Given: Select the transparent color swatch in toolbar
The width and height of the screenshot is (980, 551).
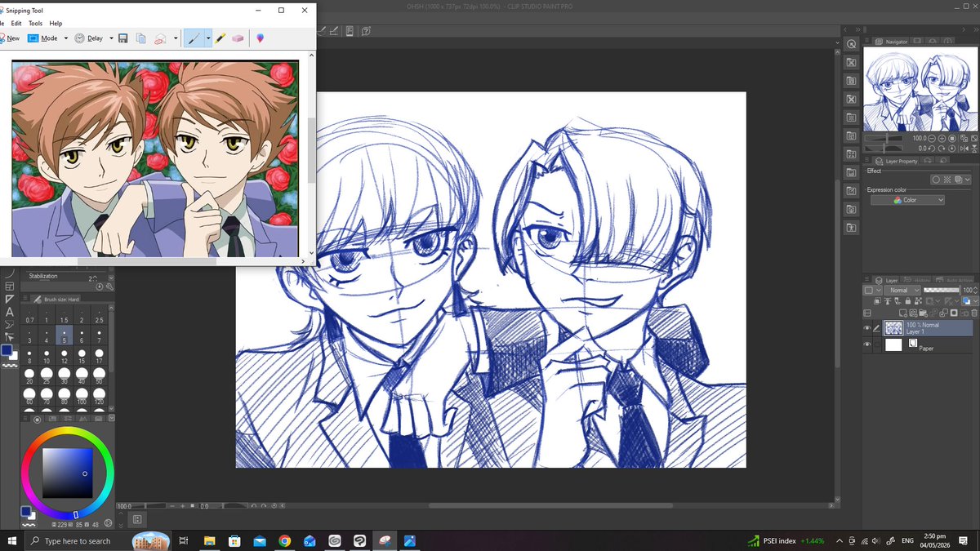Looking at the screenshot, I should pyautogui.click(x=9, y=365).
